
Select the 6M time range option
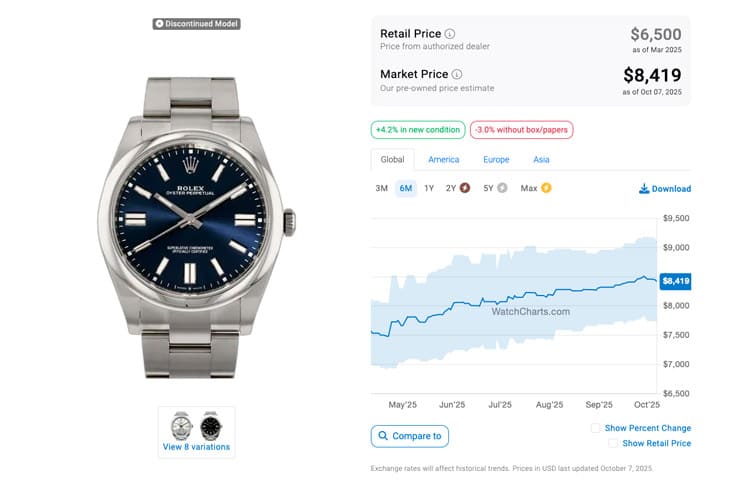pyautogui.click(x=405, y=188)
